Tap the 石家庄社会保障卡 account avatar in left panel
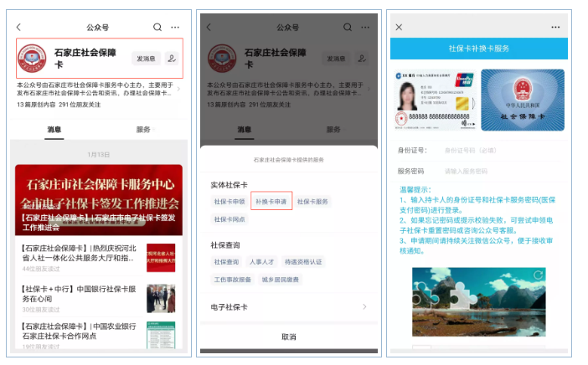This screenshot has height=365, width=588. pos(32,58)
